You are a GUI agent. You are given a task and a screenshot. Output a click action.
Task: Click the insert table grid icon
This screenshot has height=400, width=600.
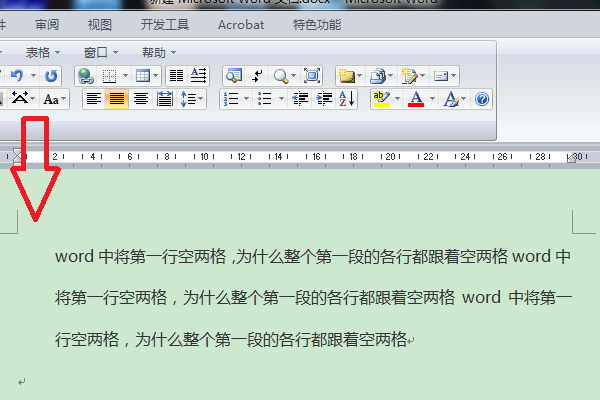pos(143,76)
